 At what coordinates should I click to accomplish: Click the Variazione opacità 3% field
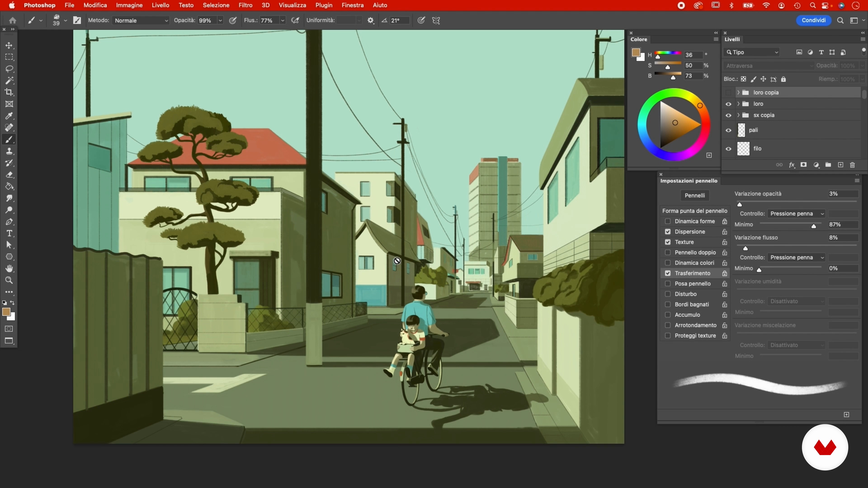(843, 194)
